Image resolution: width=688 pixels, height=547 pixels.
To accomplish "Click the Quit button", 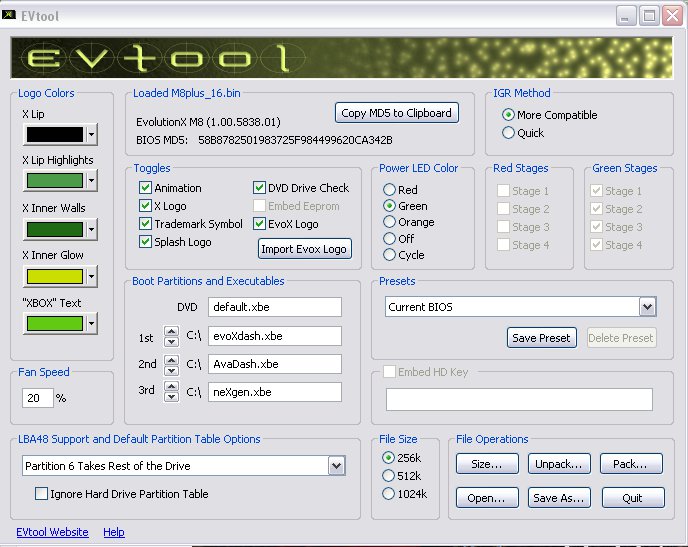I will (x=633, y=498).
